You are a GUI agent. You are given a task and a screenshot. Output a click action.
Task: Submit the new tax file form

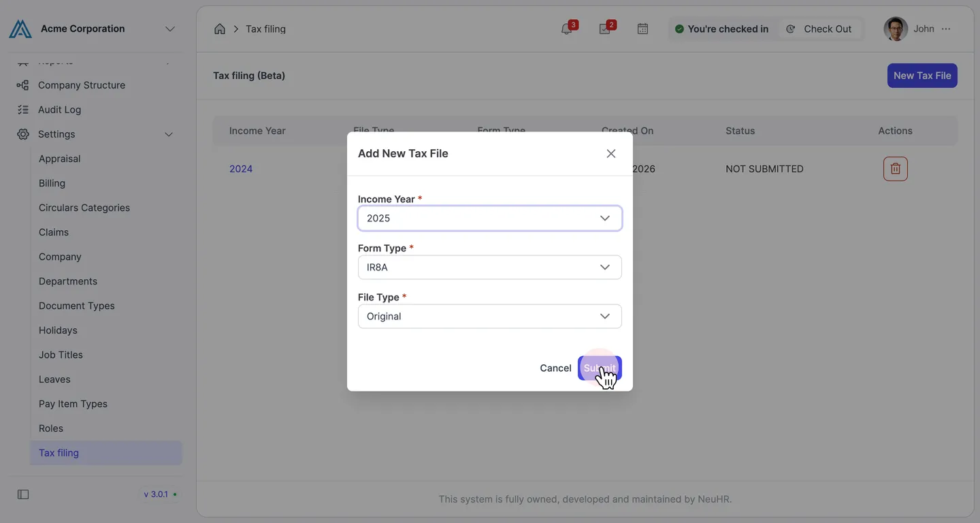pyautogui.click(x=600, y=368)
